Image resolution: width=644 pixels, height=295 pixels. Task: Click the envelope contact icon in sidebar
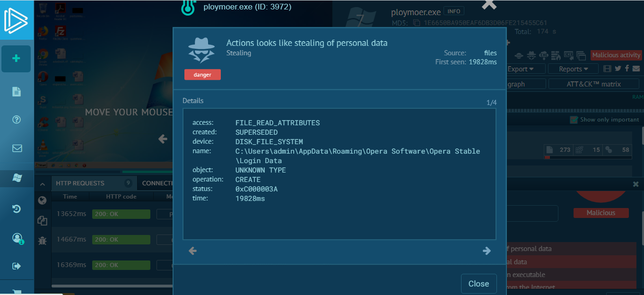point(17,148)
